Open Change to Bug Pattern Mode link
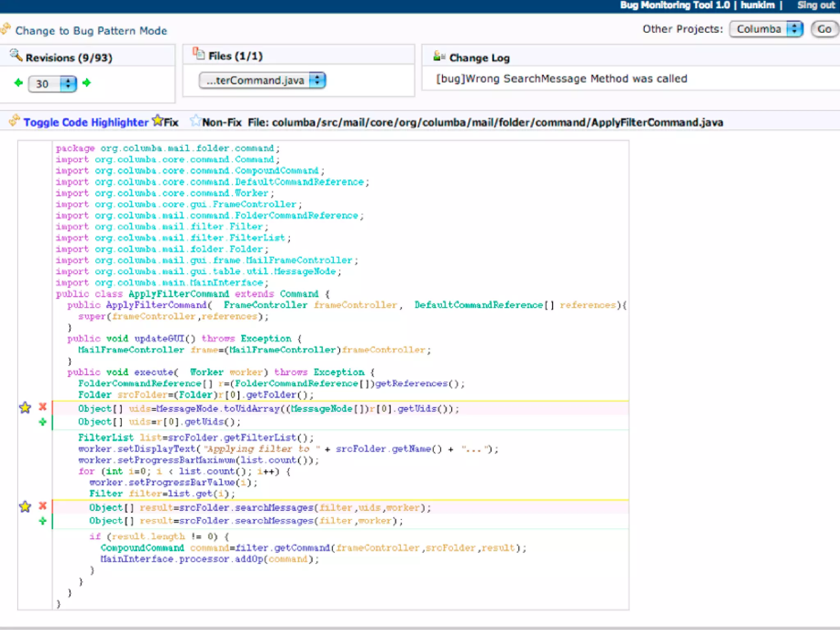This screenshot has width=840, height=630. (91, 31)
